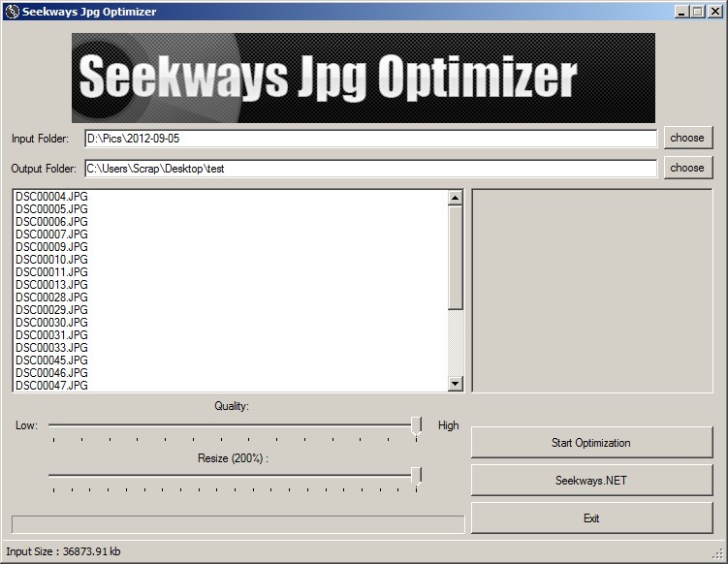Image resolution: width=728 pixels, height=564 pixels.
Task: Click the Seekways Jpg Optimizer banner image
Action: coord(364,78)
